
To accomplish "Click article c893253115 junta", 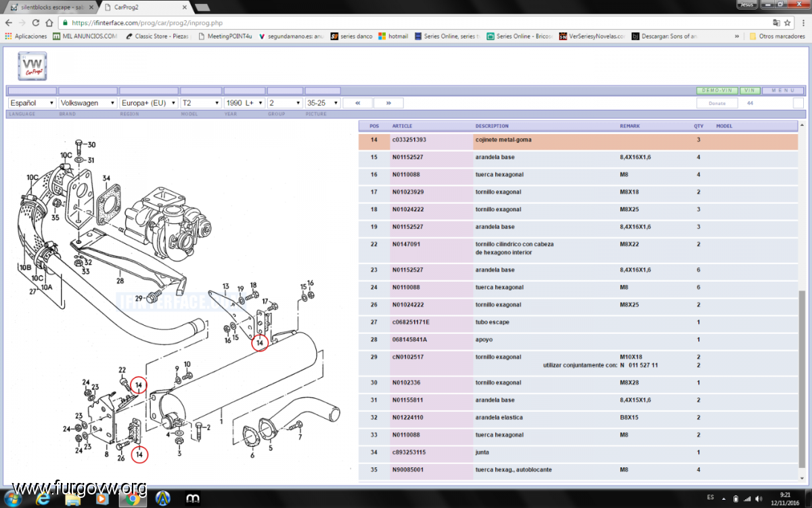I will pos(409,452).
